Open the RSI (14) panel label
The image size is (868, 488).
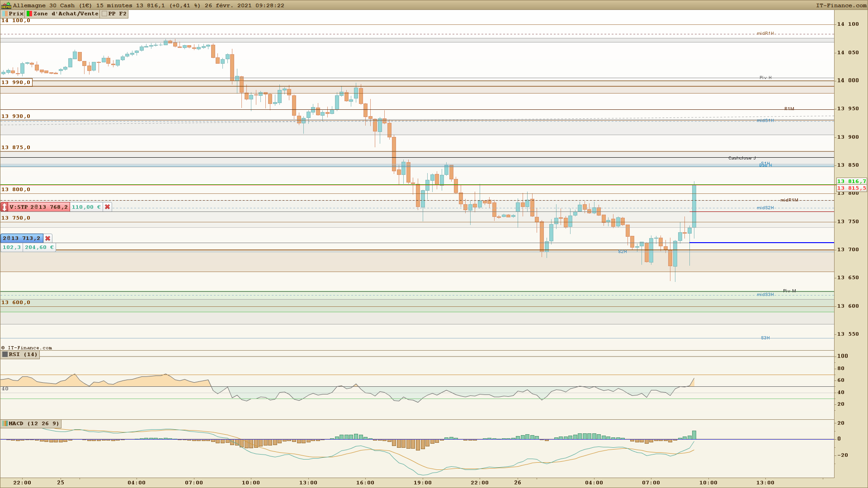[24, 355]
